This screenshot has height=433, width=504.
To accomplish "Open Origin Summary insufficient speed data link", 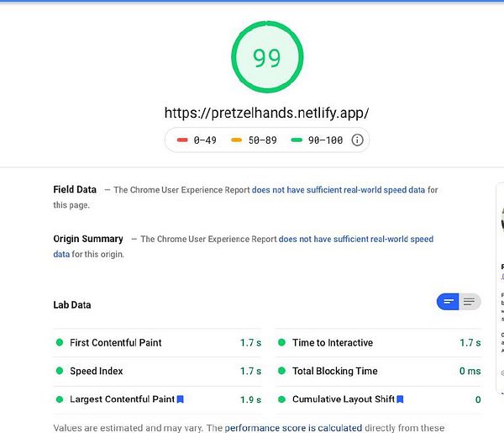I will click(x=355, y=240).
